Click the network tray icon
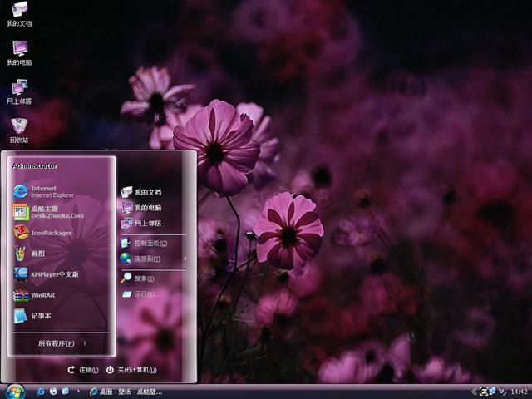 pyautogui.click(x=492, y=392)
